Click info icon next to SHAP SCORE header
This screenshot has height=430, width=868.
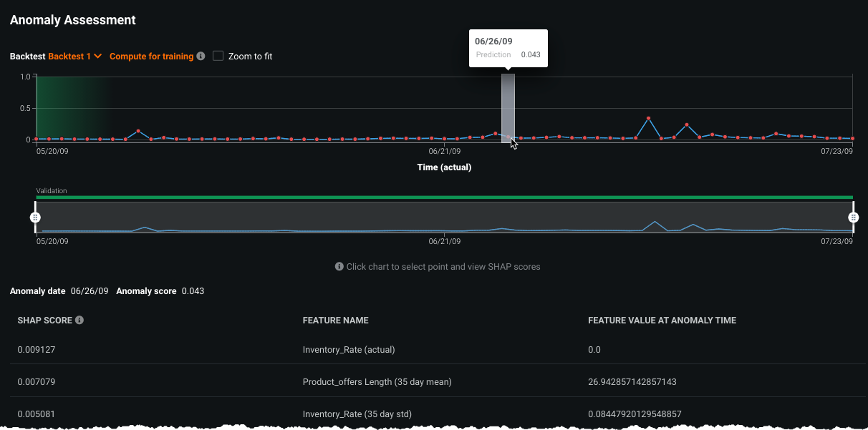79,320
